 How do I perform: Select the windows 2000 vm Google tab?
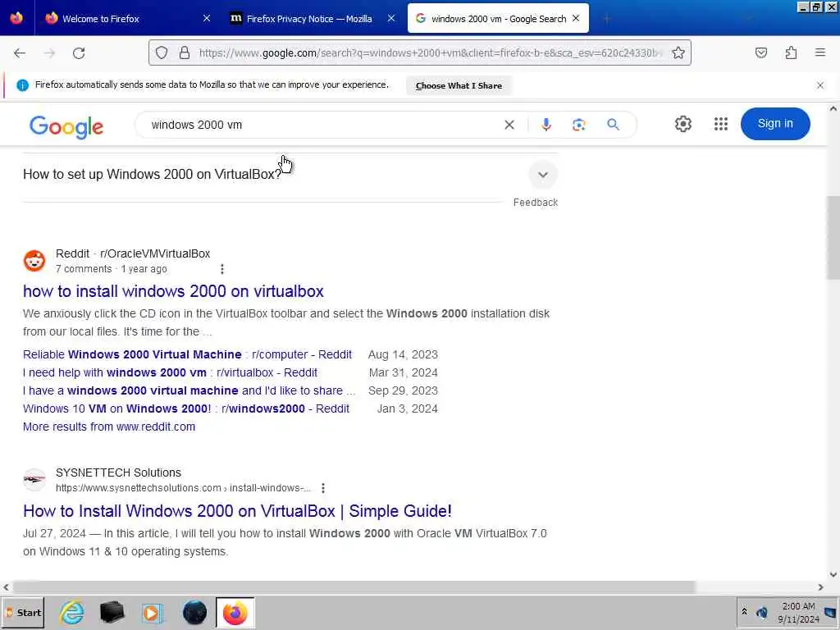click(498, 18)
